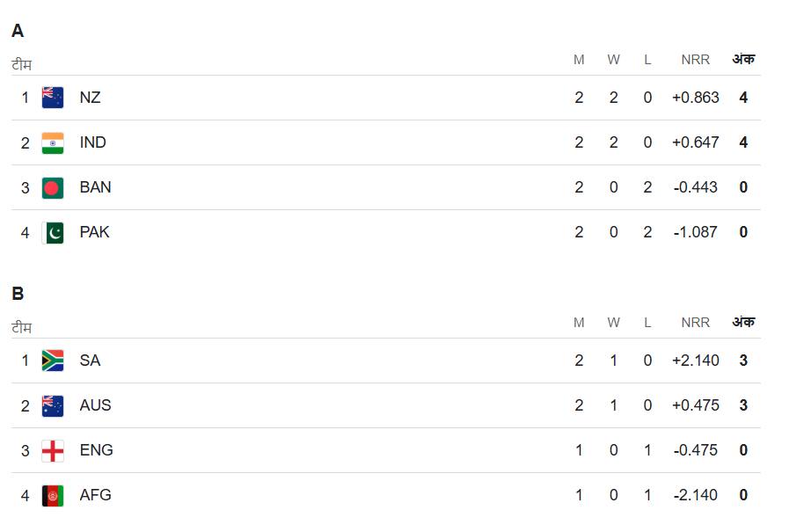Click the Australia flag icon

point(53,405)
